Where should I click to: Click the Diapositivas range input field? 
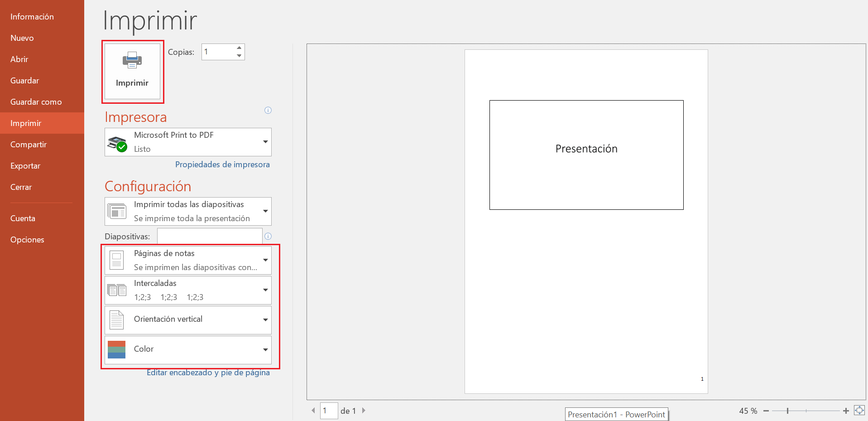[210, 236]
